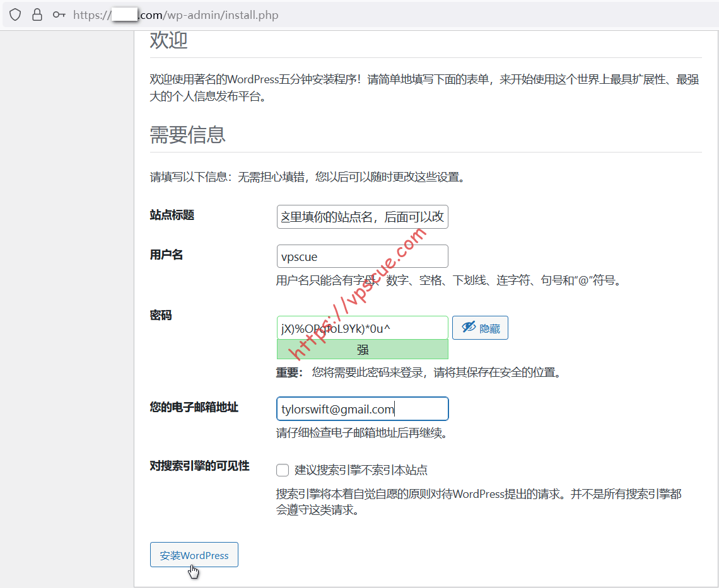Click the line starting 请填写以下信息
Screen dimensions: 719x588
pyautogui.click(x=308, y=177)
